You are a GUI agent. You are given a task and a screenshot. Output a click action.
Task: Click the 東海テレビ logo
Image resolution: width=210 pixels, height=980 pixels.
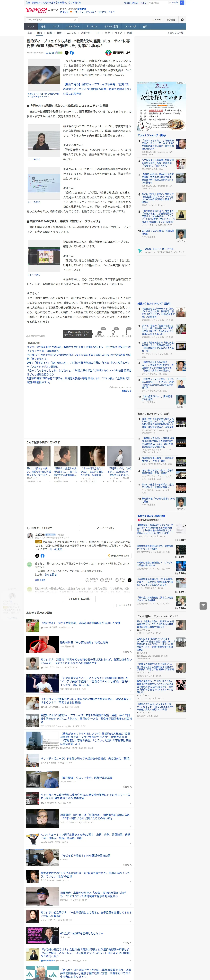(x=118, y=53)
